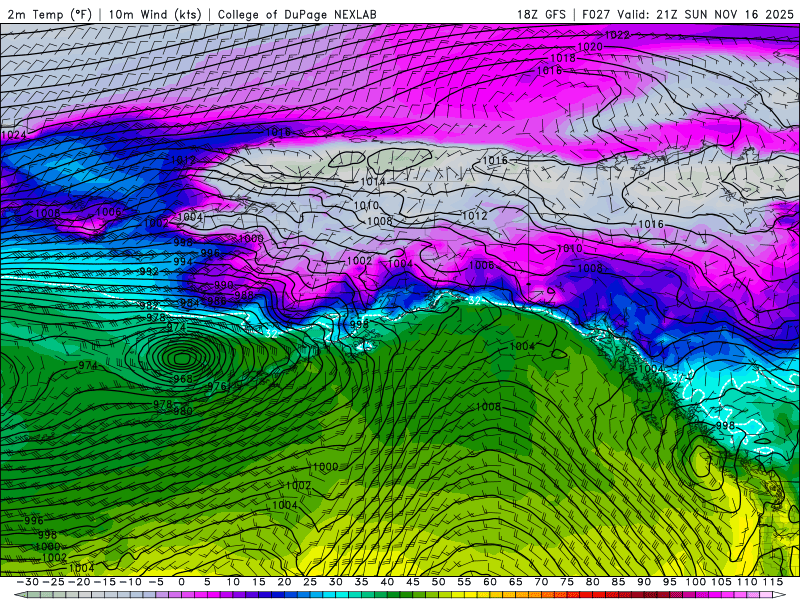
Task: Select the 1020 isobar label
Action: pos(590,47)
